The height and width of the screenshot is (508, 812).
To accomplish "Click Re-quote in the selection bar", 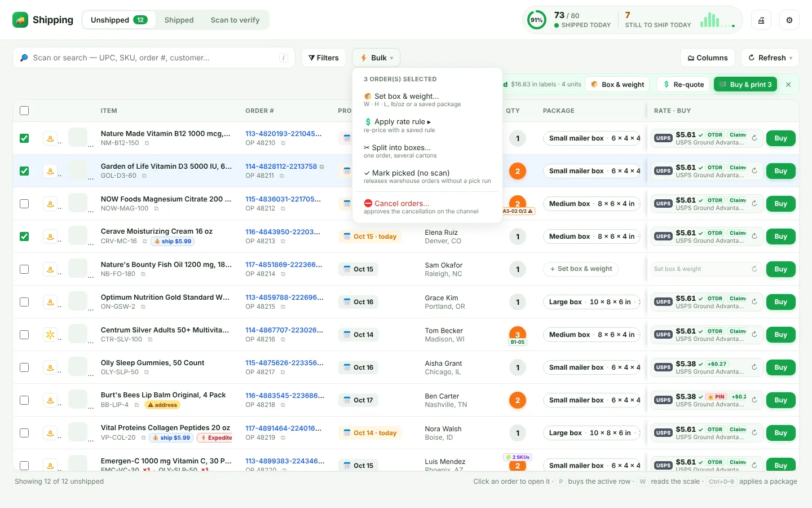I will [683, 85].
